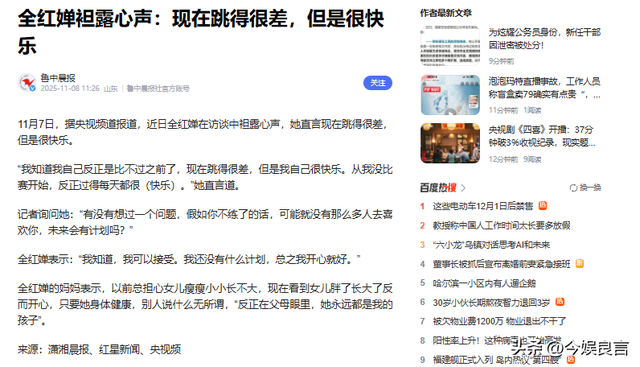Viewport: 640px width, 367px height.
Task: Click the 作者最新文章 heading
Action: (x=446, y=13)
